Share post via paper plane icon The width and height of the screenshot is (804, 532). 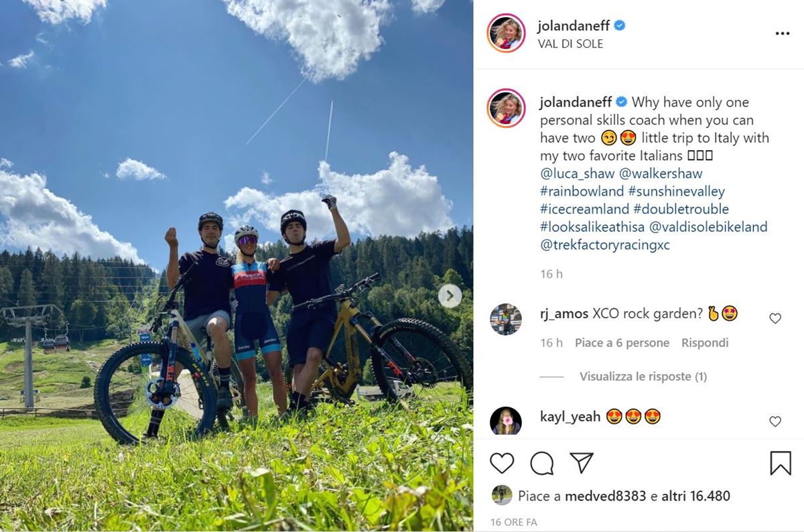click(581, 462)
